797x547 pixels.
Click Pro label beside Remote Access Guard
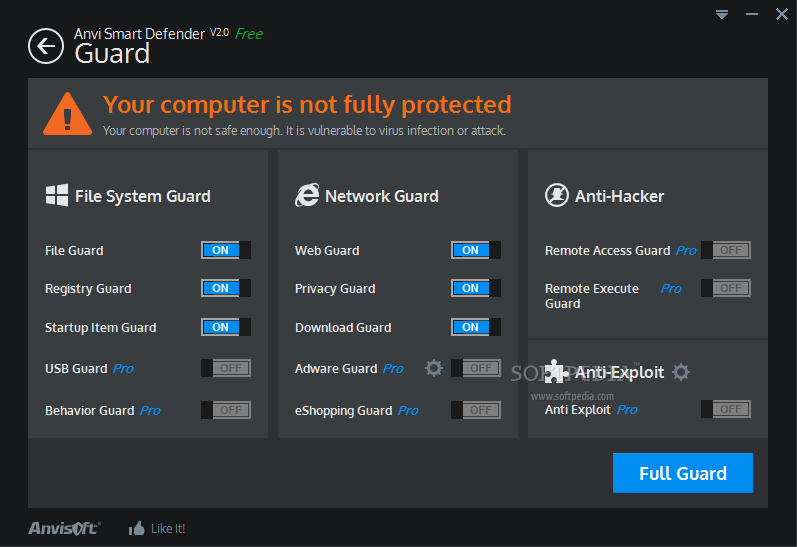[686, 251]
